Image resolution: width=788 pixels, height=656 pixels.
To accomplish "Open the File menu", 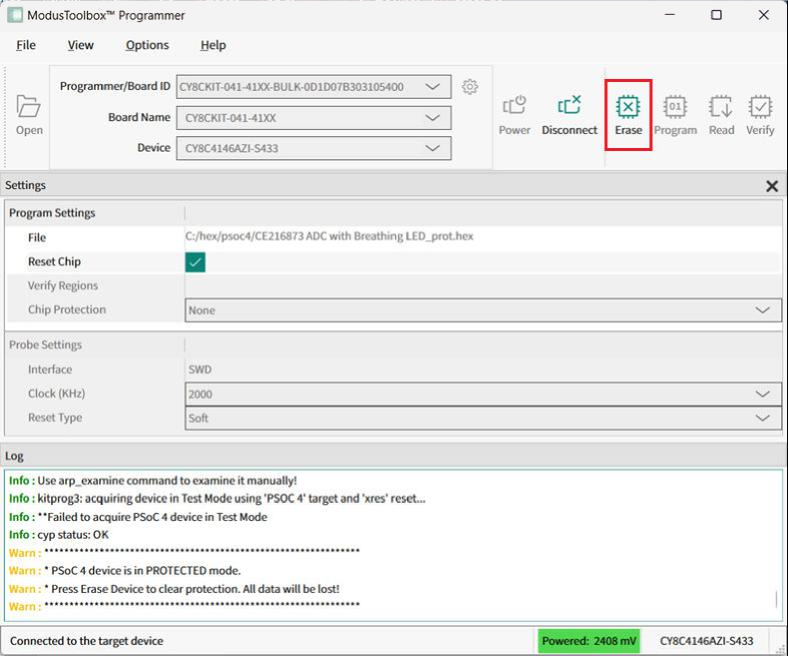I will 26,45.
